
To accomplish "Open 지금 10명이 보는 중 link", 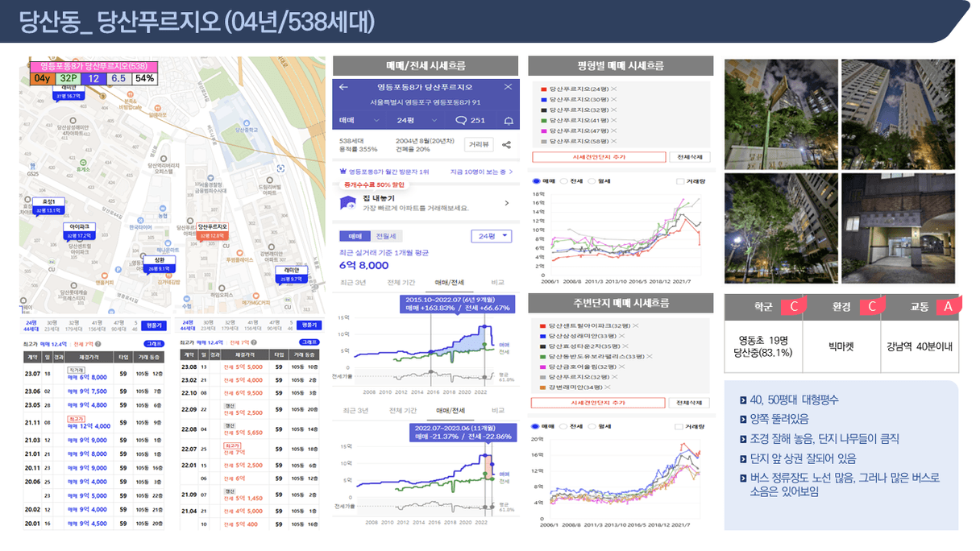I will coord(481,172).
